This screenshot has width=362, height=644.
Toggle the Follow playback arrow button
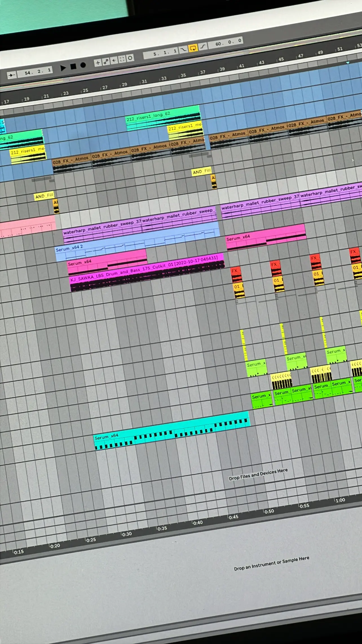pyautogui.click(x=12, y=75)
